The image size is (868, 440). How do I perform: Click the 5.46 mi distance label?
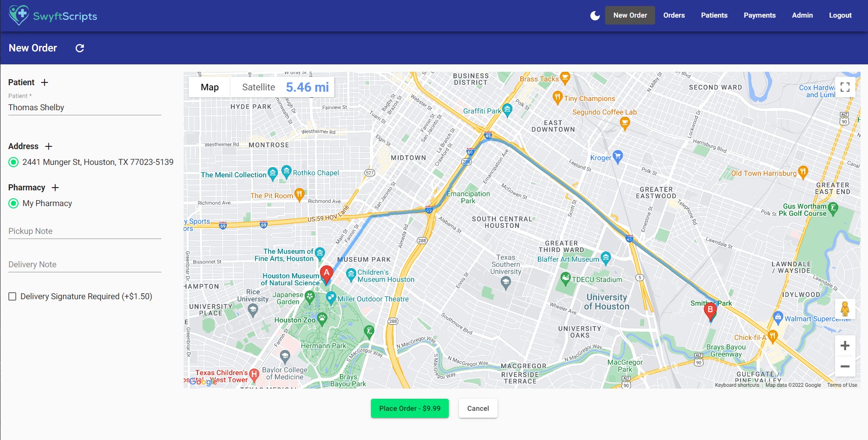(x=307, y=87)
